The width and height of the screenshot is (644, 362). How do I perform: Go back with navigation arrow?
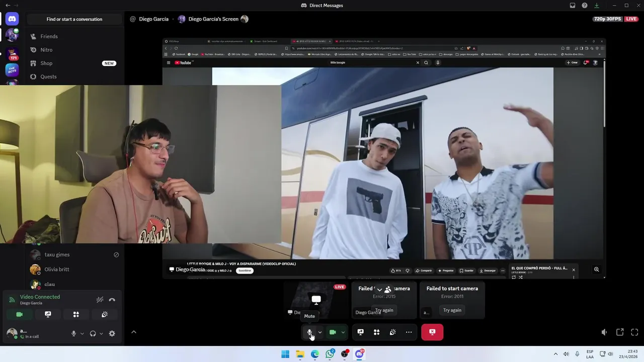(8, 6)
